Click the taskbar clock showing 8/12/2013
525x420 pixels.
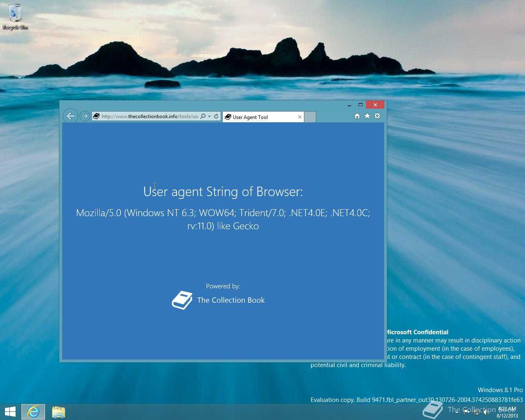(507, 412)
